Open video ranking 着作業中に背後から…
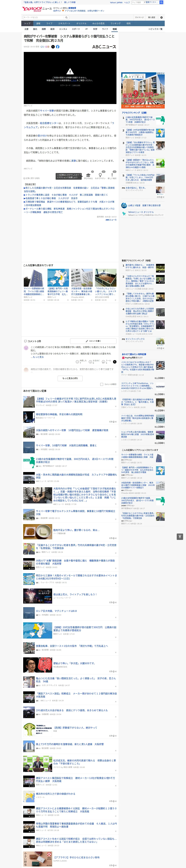186x868 pixels. tap(140, 266)
